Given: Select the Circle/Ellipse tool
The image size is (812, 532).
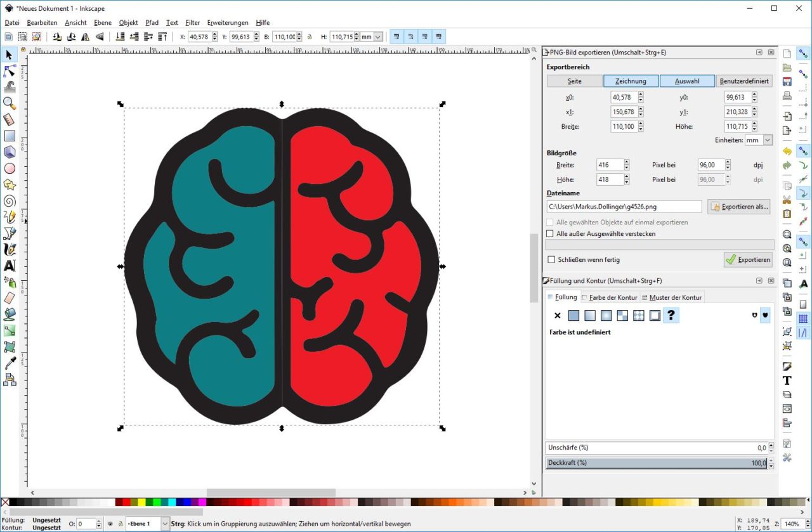Looking at the screenshot, I should coord(10,169).
